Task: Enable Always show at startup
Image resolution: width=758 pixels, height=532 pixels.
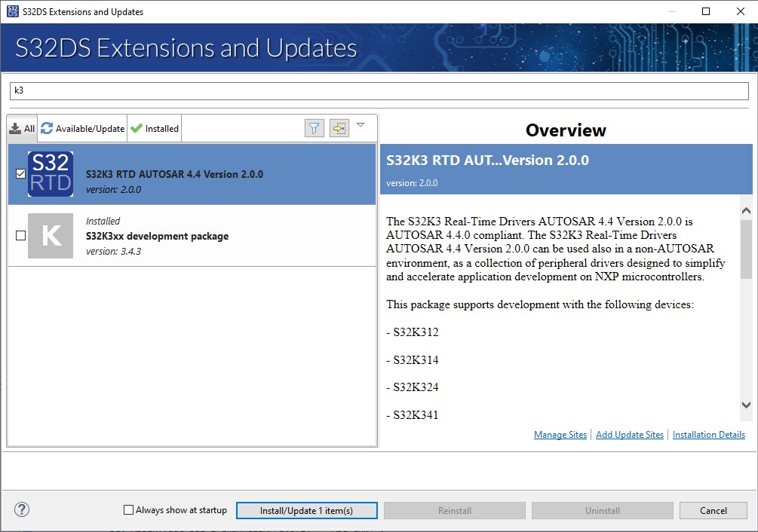Action: pyautogui.click(x=129, y=510)
